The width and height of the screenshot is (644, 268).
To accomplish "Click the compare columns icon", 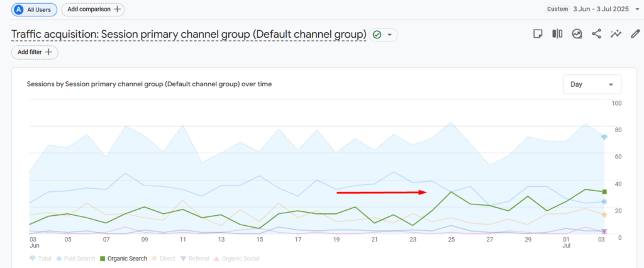I will tap(557, 34).
